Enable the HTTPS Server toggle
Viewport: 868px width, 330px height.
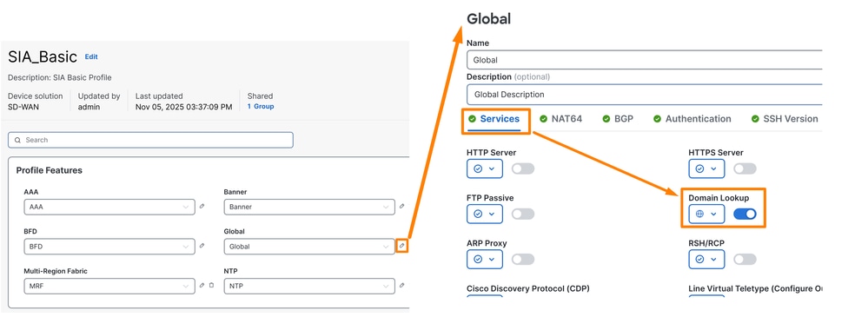coord(745,168)
